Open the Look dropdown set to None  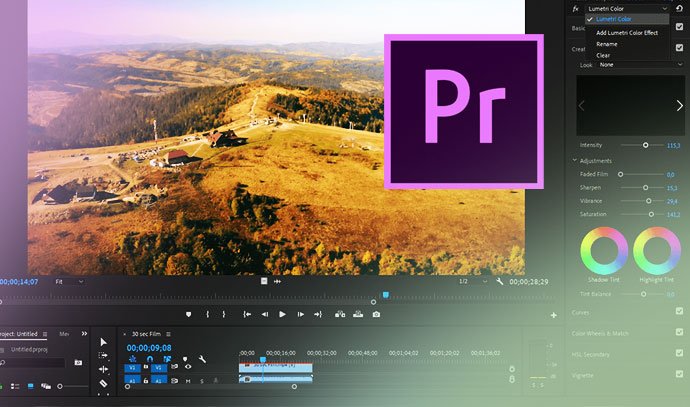point(634,65)
